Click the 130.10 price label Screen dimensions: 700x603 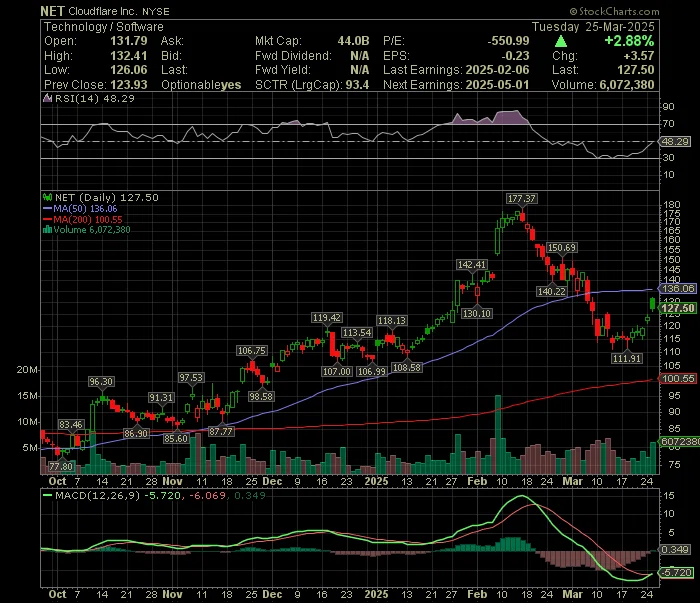tap(477, 313)
